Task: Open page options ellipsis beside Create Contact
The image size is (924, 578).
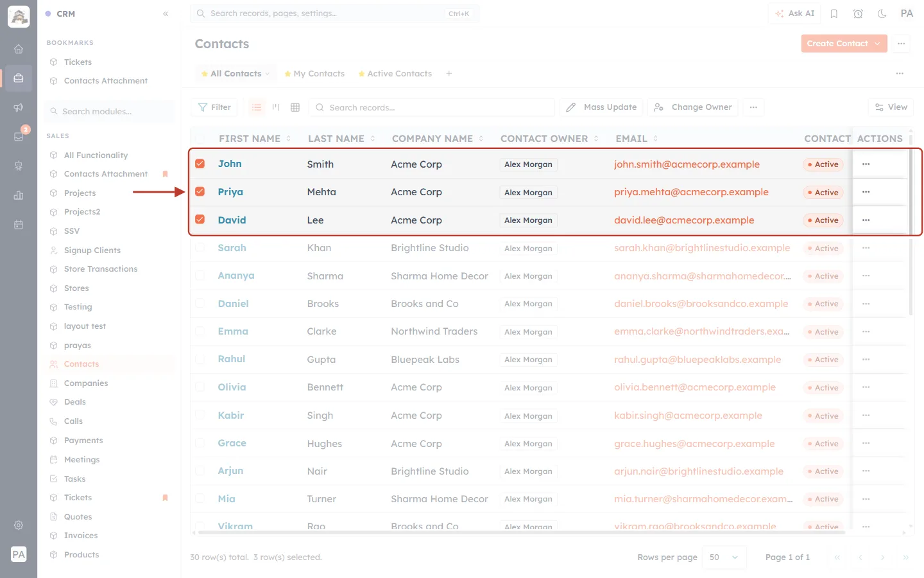Action: [902, 44]
